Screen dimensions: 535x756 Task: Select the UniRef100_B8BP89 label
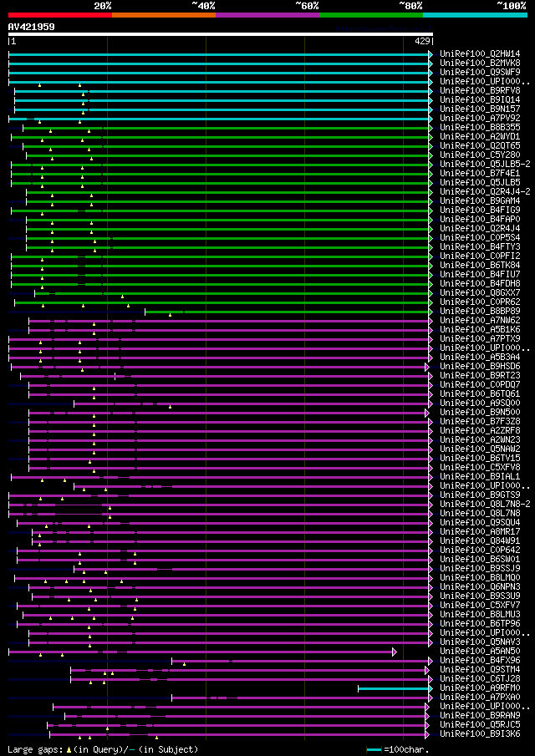(480, 311)
